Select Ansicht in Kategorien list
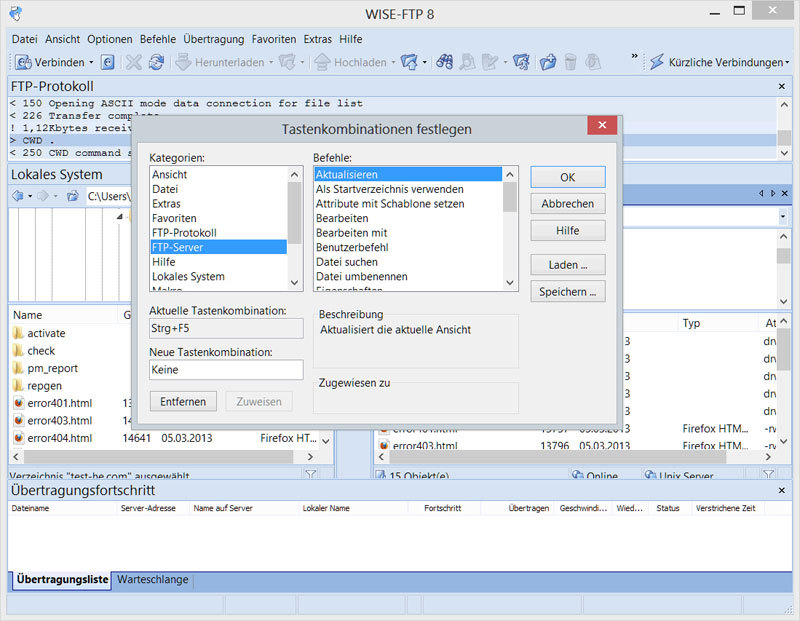This screenshot has width=800, height=621. coord(218,175)
